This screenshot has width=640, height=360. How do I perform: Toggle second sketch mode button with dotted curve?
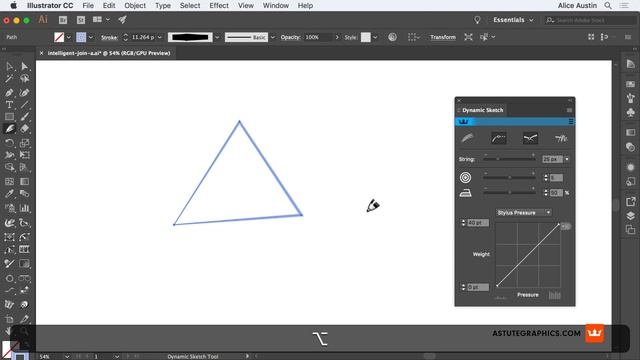coord(499,138)
